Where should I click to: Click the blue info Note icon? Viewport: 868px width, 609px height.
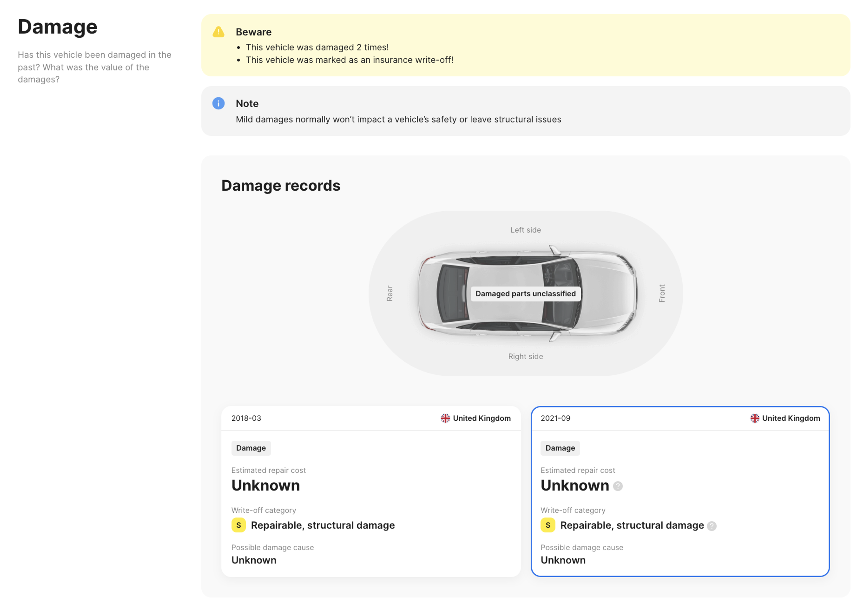pos(219,103)
